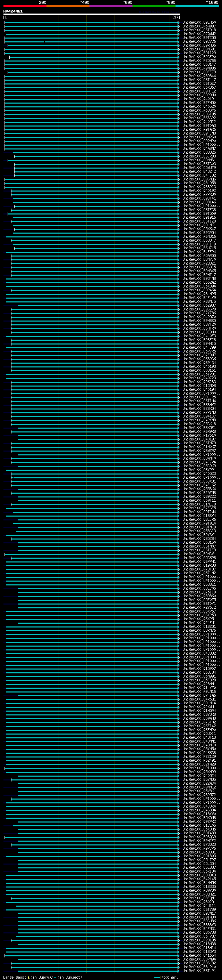Select hit label UniRef100_A3FQN1
This screenshot has height=980, width=222.
[199, 898]
